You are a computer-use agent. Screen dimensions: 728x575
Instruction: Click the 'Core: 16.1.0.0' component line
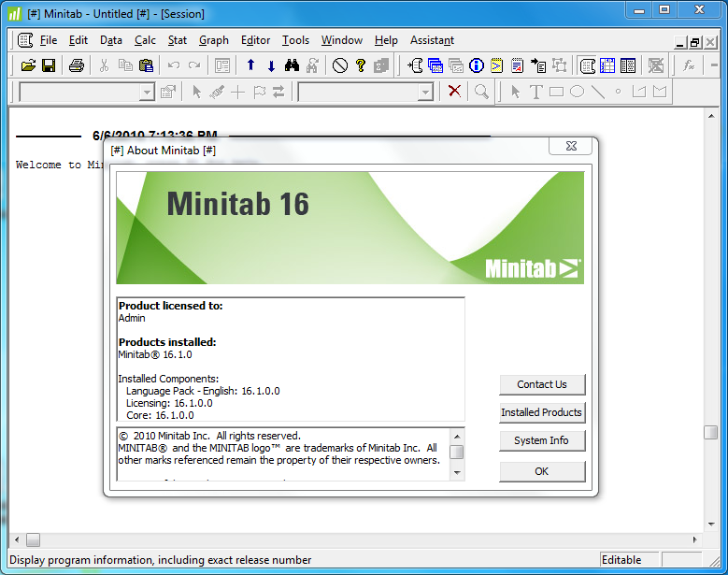(160, 415)
